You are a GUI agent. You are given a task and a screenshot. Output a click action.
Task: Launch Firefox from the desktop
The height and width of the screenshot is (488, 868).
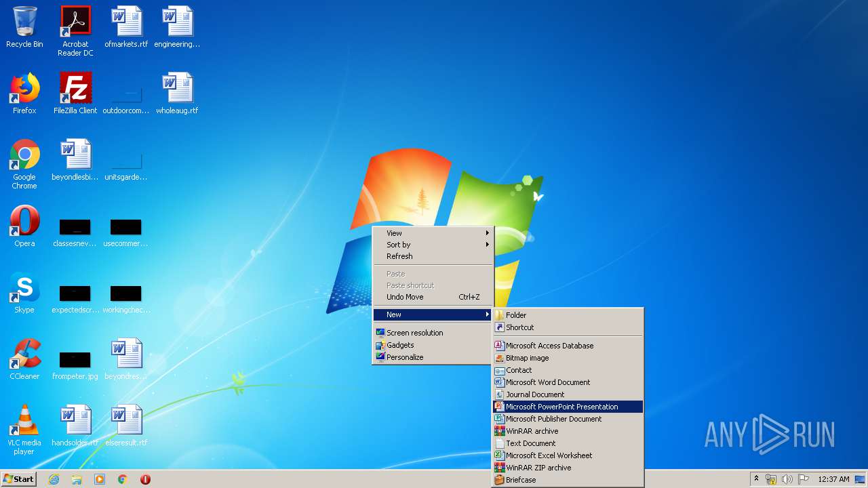coord(24,94)
